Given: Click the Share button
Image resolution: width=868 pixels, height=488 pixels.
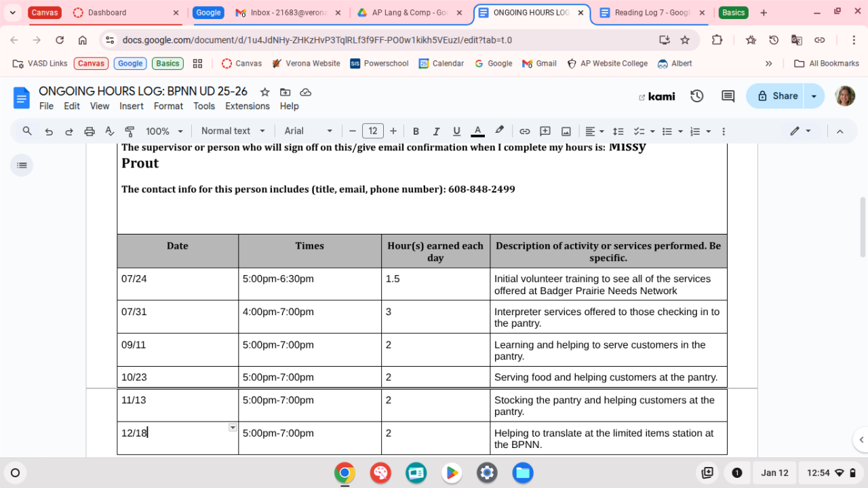Looking at the screenshot, I should [777, 96].
